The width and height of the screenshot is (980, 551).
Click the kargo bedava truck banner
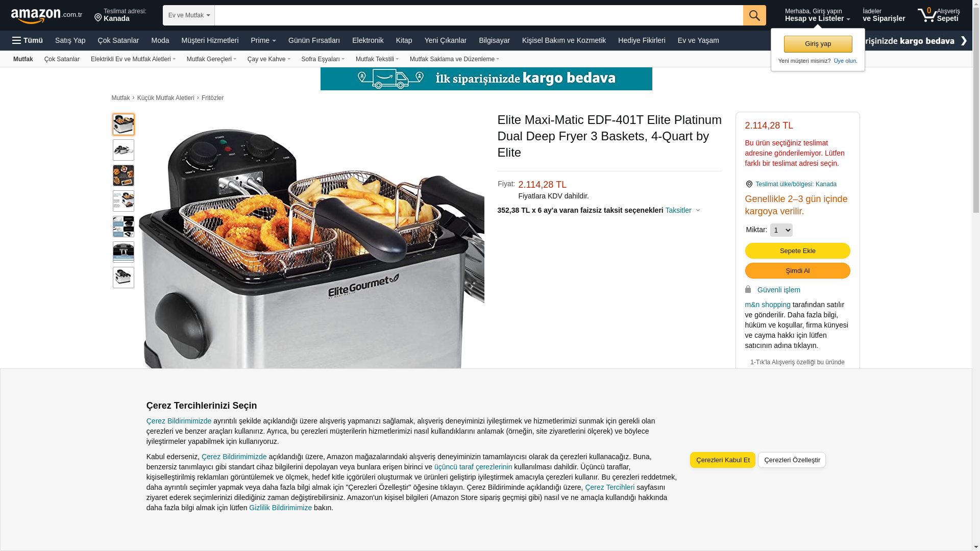pos(486,79)
